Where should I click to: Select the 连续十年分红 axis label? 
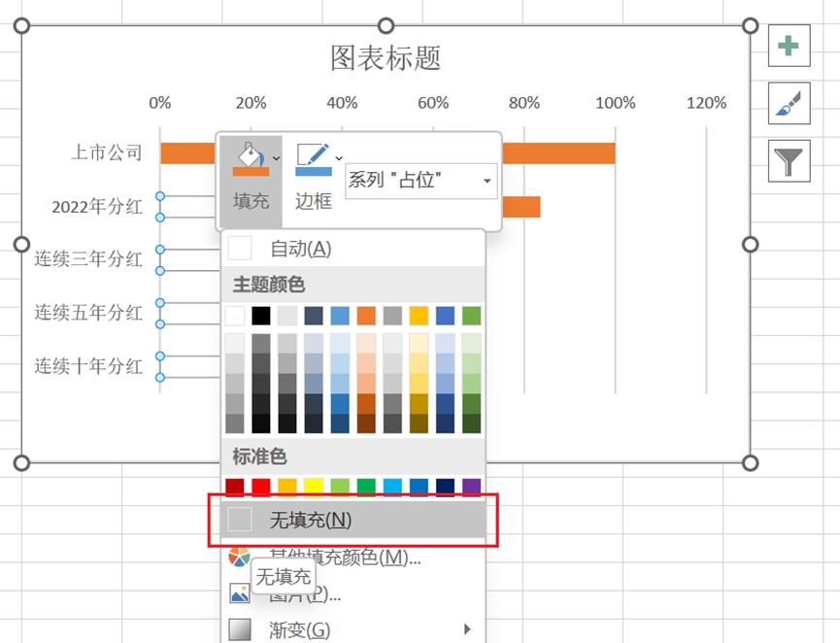(88, 366)
